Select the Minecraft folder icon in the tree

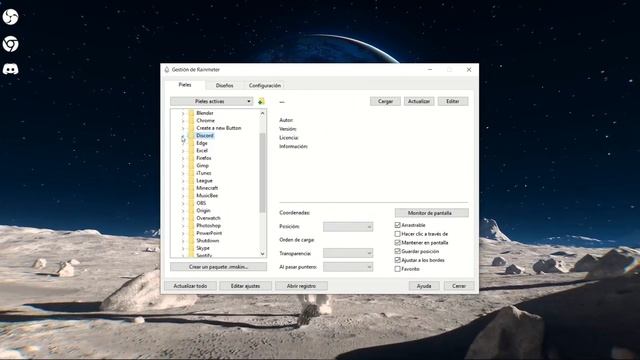(x=191, y=188)
